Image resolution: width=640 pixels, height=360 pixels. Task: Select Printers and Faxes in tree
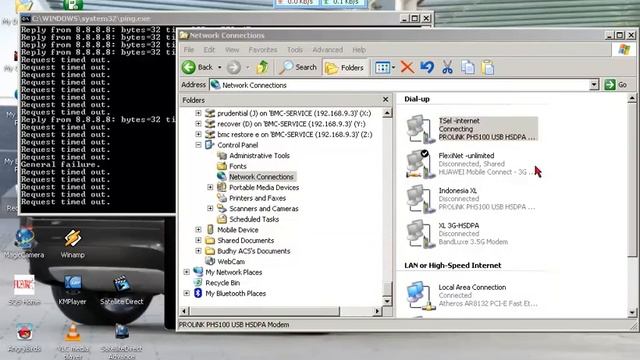click(257, 198)
